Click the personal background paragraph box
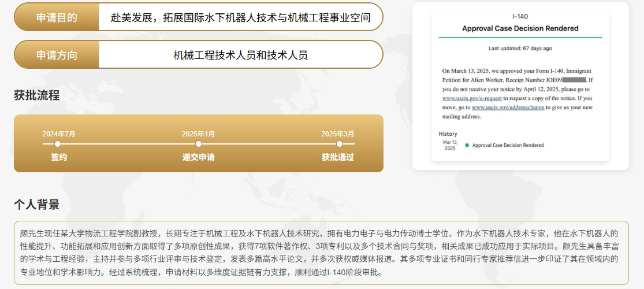Screen dimensions: 644x289 pyautogui.click(x=321, y=253)
